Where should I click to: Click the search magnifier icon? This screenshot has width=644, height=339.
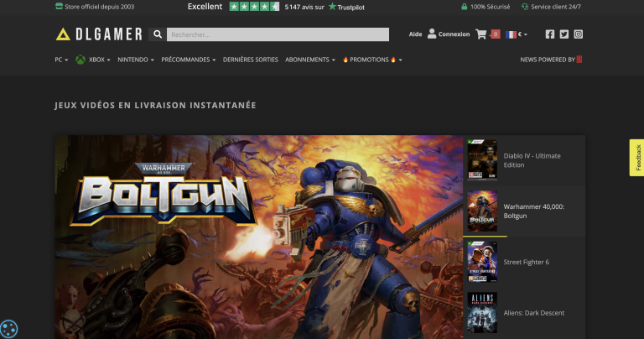158,34
